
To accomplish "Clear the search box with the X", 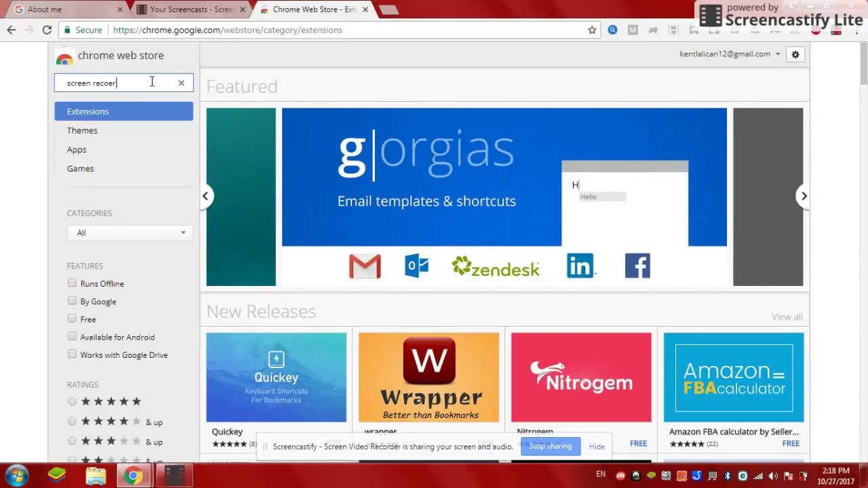I will 181,83.
